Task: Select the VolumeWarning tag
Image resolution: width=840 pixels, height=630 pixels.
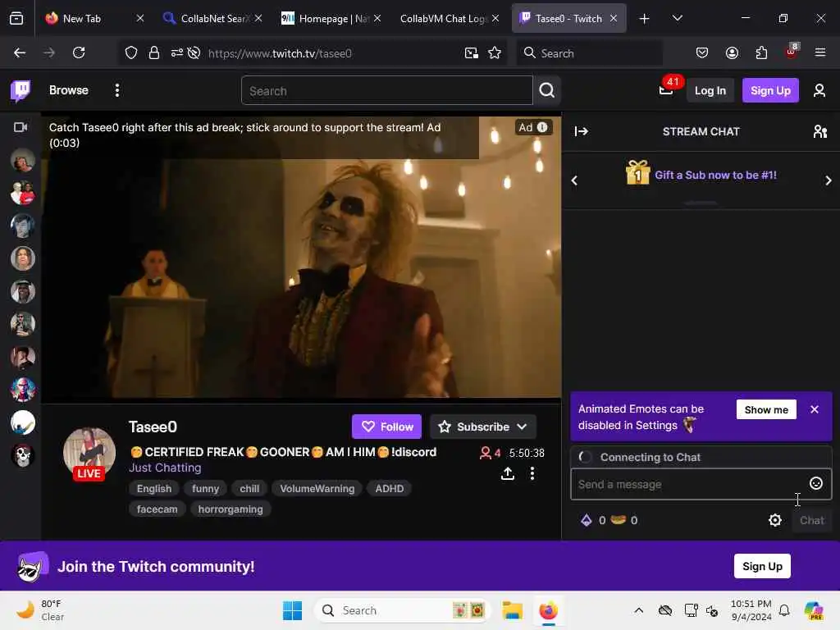Action: [x=317, y=489]
